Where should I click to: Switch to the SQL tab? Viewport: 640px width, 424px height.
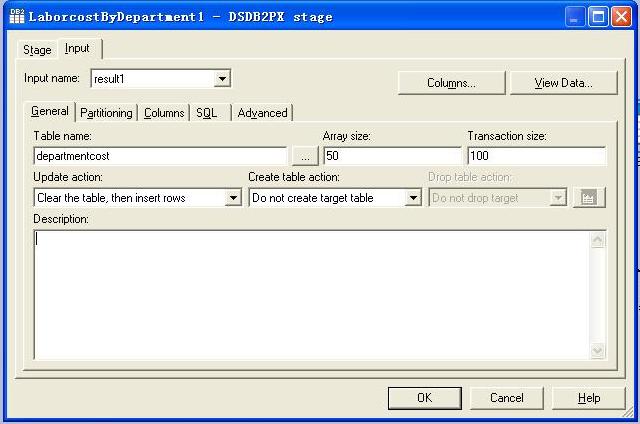click(207, 113)
